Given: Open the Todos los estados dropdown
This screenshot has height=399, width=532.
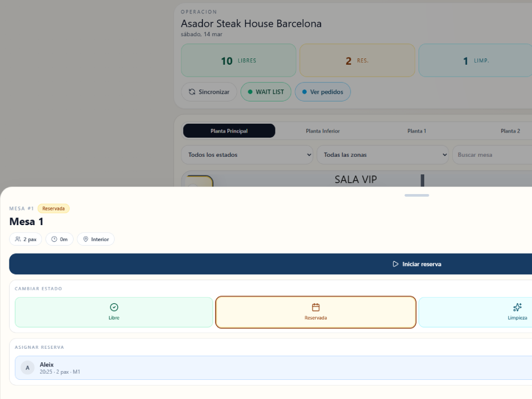Looking at the screenshot, I should [247, 155].
